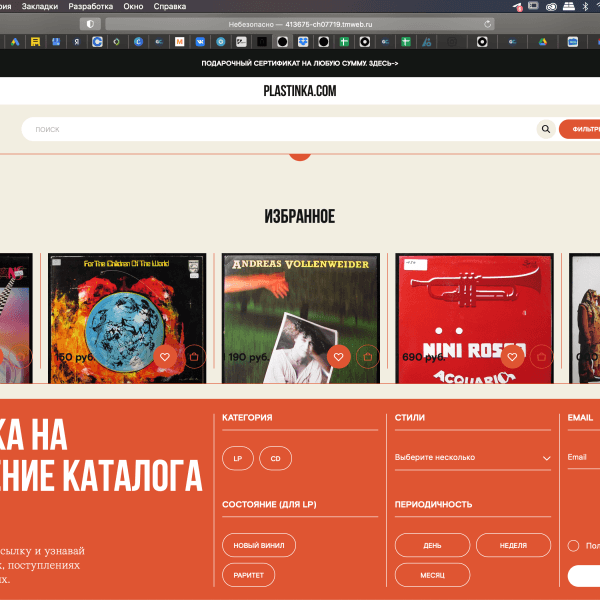The height and width of the screenshot is (600, 600).
Task: Click the search magnifier icon
Action: 545,129
